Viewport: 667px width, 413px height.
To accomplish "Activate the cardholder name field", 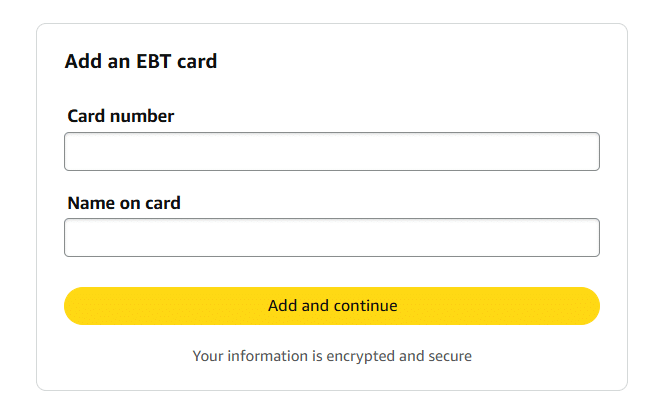I will click(332, 237).
